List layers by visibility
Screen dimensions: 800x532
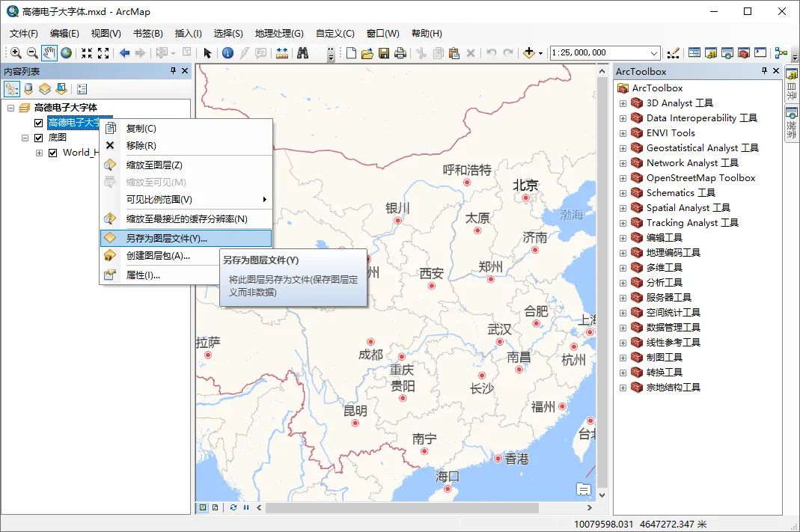[45, 89]
